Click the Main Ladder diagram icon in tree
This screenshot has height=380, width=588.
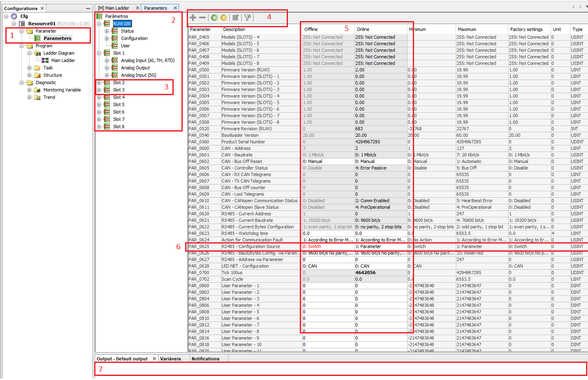(x=45, y=60)
